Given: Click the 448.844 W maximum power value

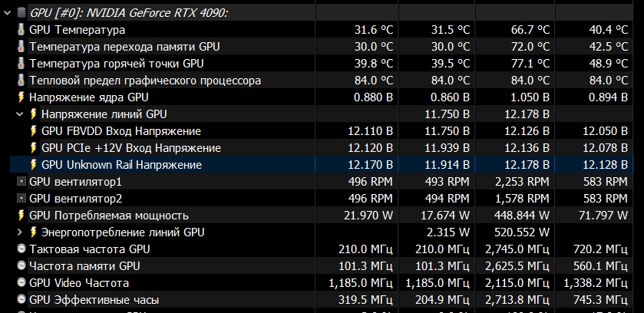Looking at the screenshot, I should [517, 216].
